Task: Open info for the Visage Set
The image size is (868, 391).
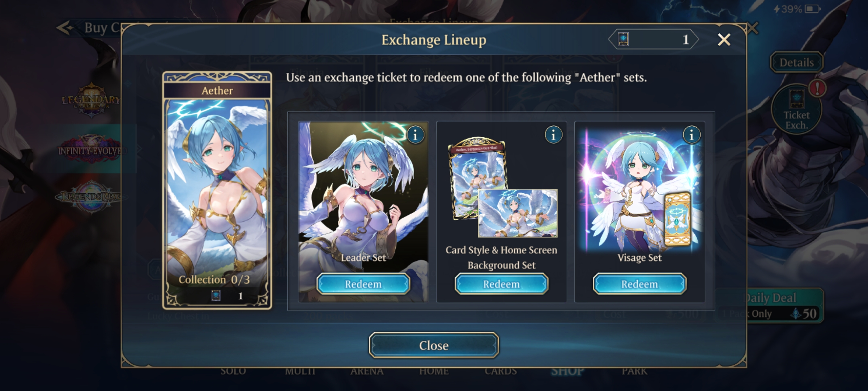Action: [x=692, y=135]
